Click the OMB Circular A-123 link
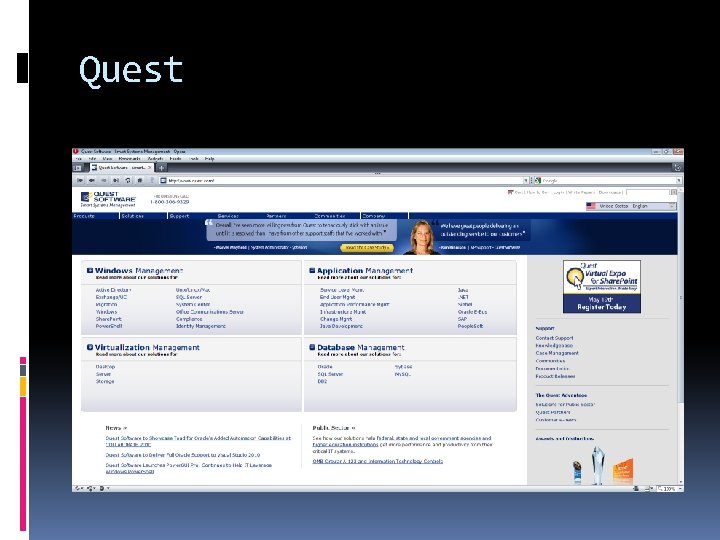The image size is (720, 540). [x=377, y=461]
